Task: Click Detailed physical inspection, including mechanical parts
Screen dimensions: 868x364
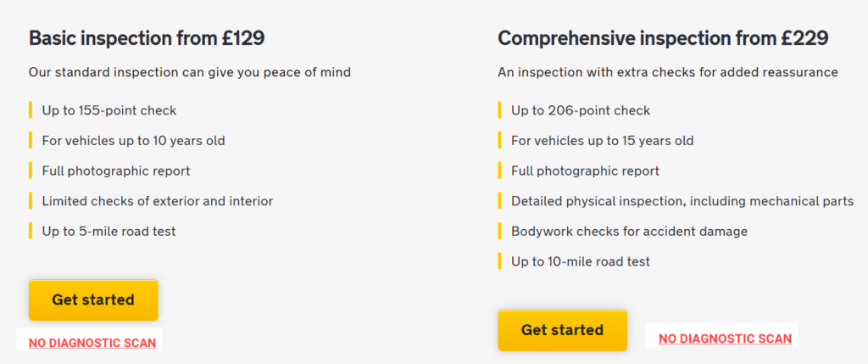Action: (682, 201)
